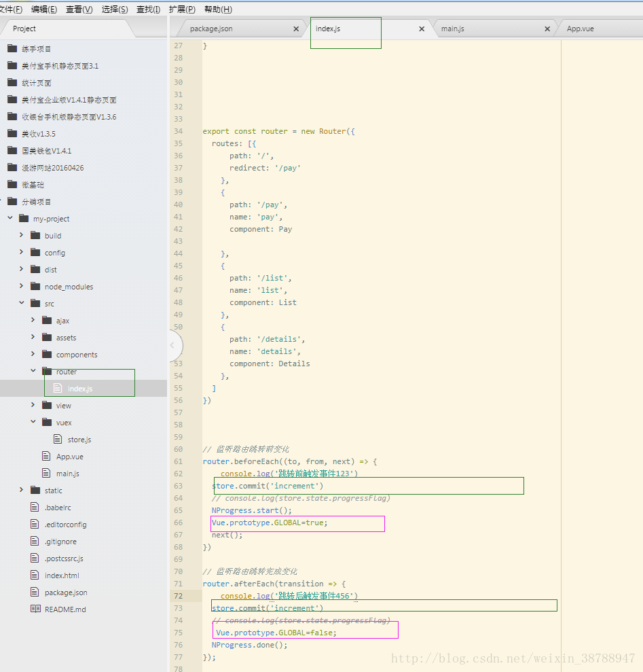
Task: Click the .gitignore file icon
Action: pyautogui.click(x=35, y=541)
